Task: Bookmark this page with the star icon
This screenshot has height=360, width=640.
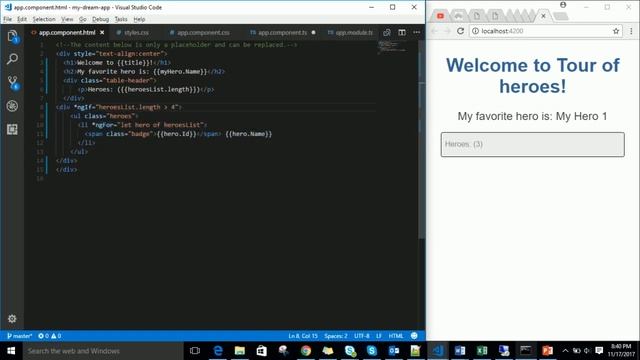Action: click(616, 31)
